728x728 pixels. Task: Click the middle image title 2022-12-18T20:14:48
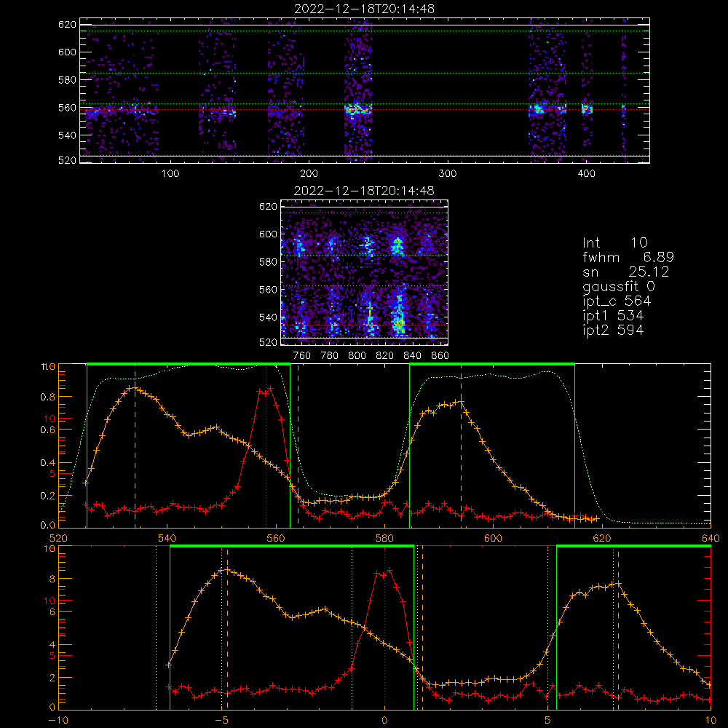[x=364, y=191]
